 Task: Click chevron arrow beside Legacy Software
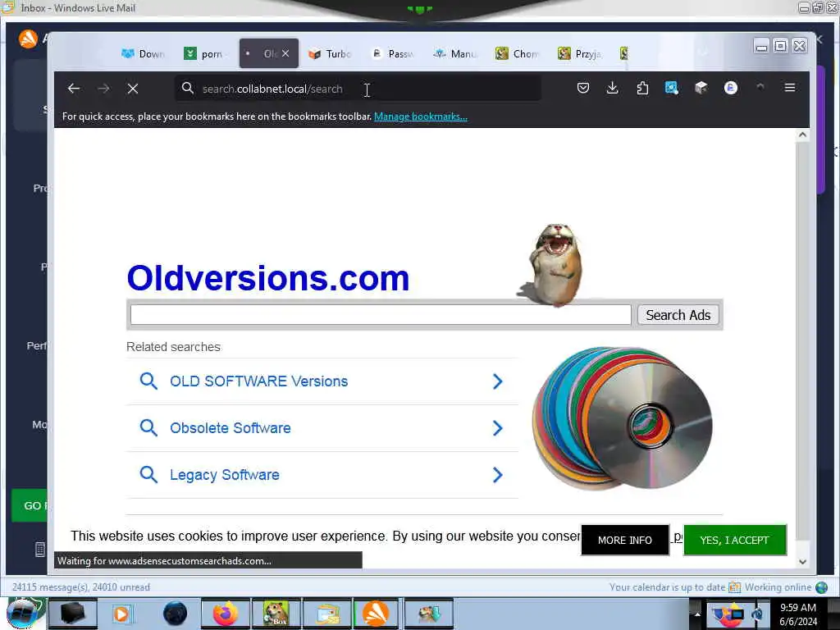[498, 475]
